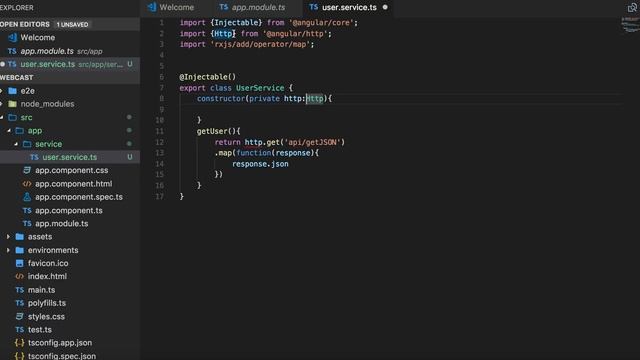640x360 pixels.
Task: Click the node_modules folder icon
Action: click(13, 104)
